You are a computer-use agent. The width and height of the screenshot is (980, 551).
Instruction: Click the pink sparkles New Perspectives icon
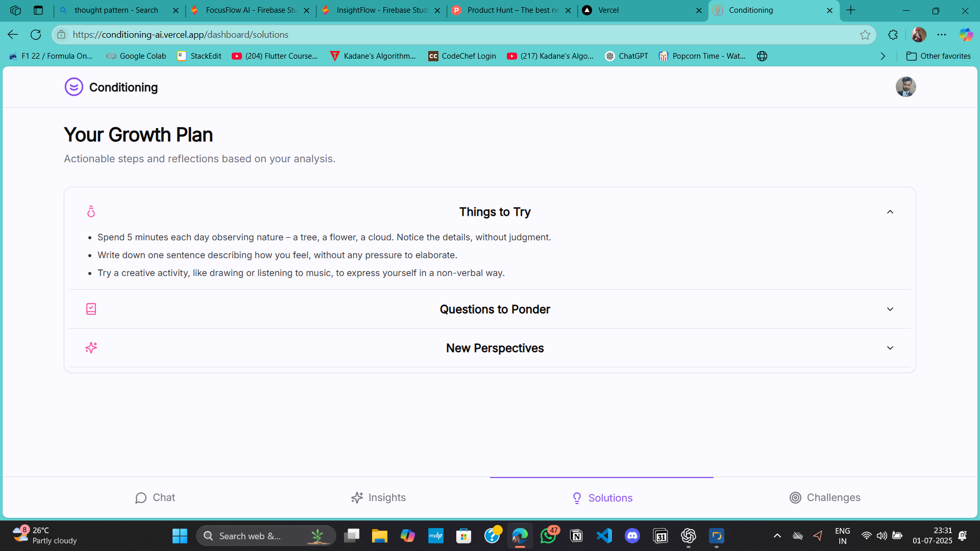[x=91, y=348]
